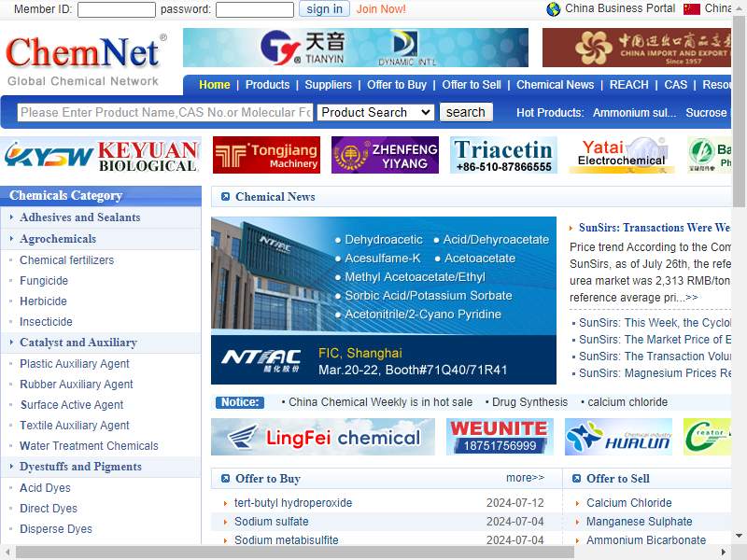Image resolution: width=747 pixels, height=560 pixels.
Task: Click the horizontal scrollbar at page bottom
Action: (x=294, y=553)
